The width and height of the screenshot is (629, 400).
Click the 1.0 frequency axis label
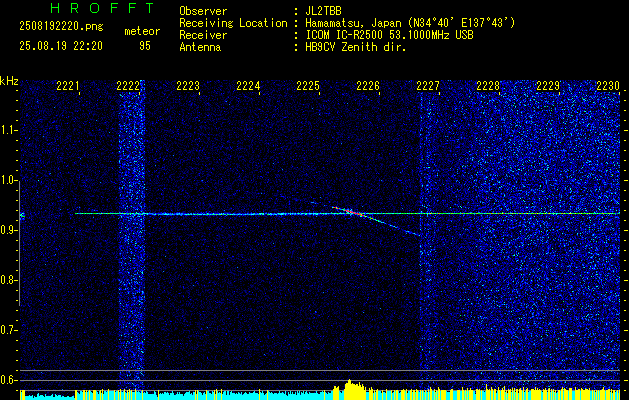8,180
